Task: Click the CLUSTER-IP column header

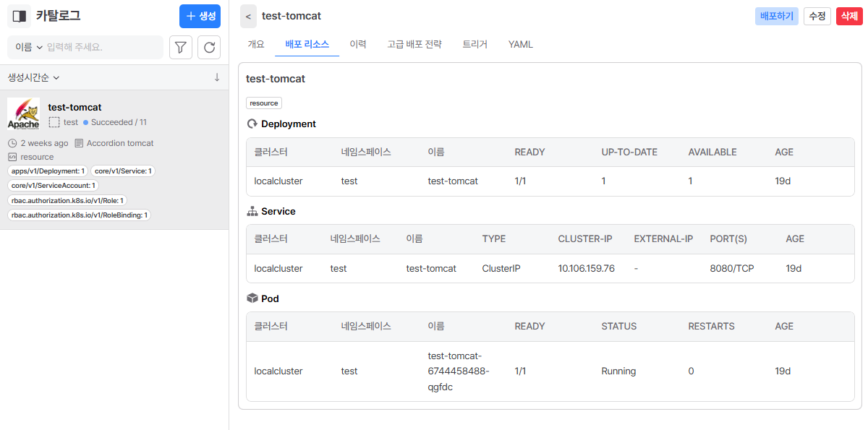Action: [587, 238]
